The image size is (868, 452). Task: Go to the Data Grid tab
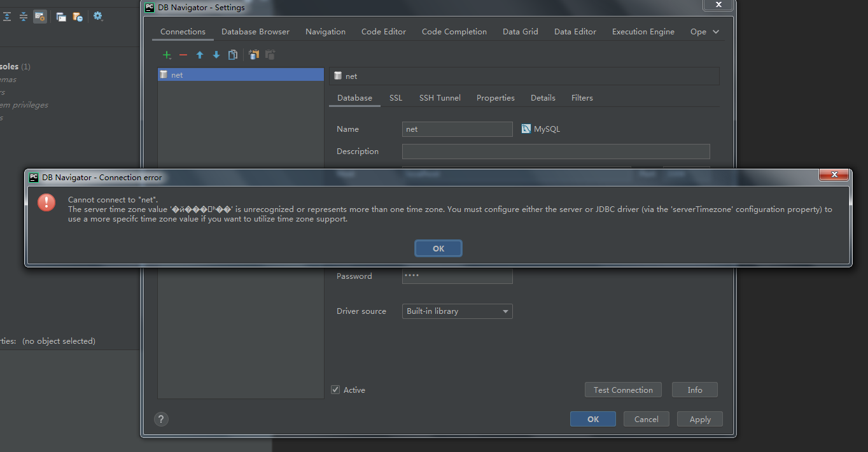(x=521, y=31)
